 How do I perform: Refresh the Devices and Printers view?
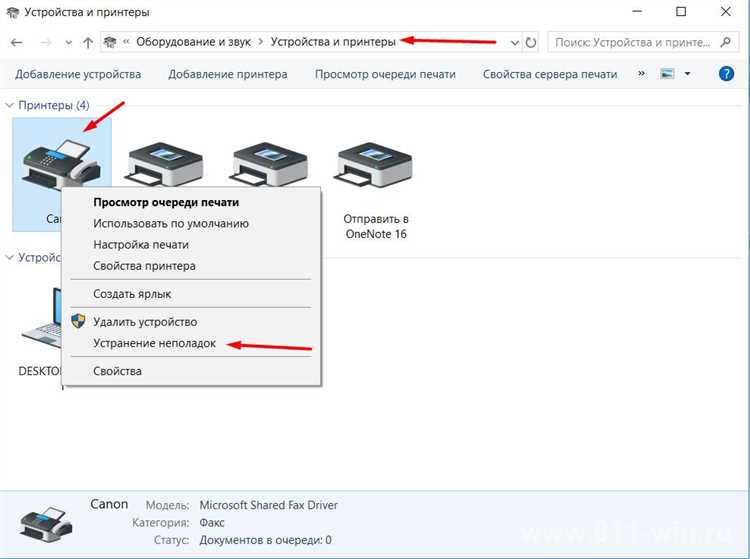click(x=531, y=43)
